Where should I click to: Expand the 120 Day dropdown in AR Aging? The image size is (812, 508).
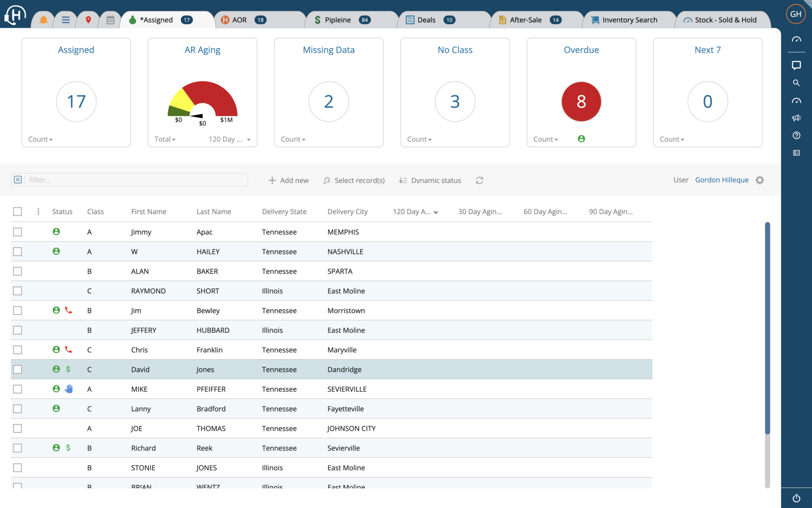tap(229, 139)
